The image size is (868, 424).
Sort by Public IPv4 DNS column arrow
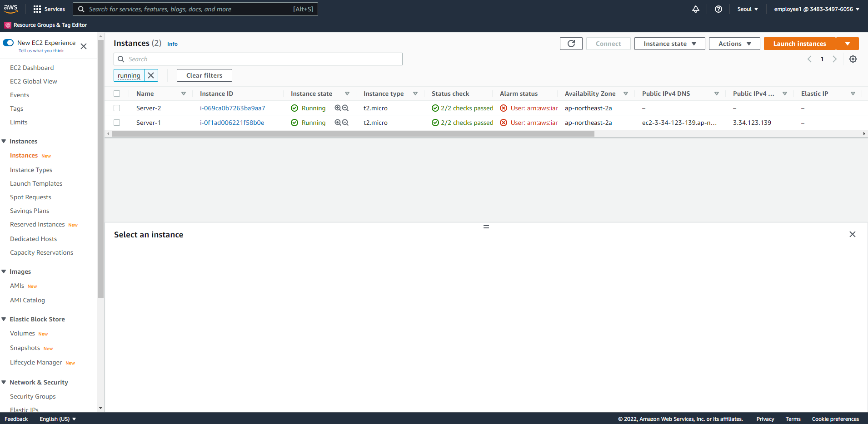pyautogui.click(x=717, y=94)
